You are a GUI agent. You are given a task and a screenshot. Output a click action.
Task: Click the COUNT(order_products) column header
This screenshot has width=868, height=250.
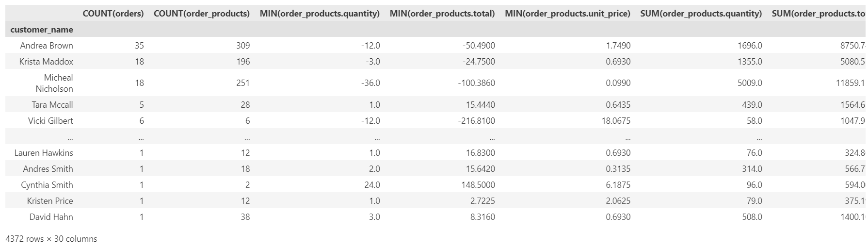coord(201,14)
